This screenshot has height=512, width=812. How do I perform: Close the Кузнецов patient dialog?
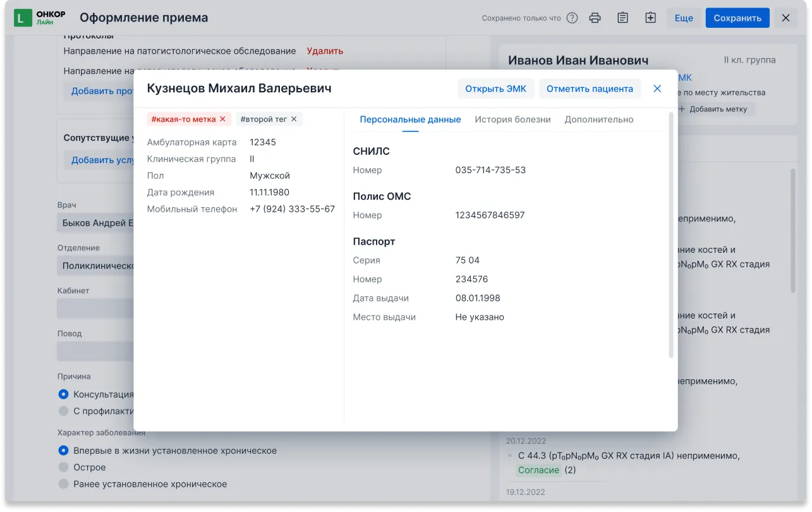click(657, 88)
